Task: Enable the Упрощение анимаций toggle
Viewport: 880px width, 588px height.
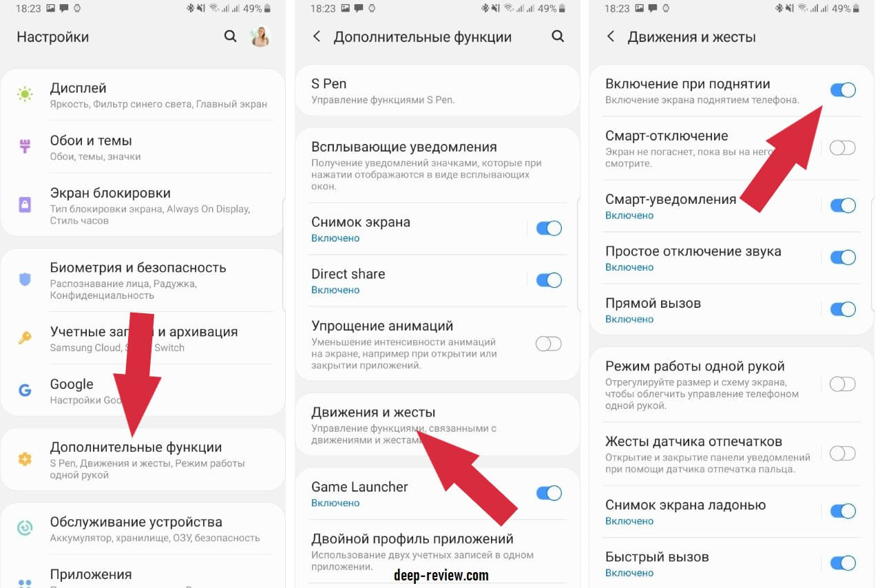Action: [x=549, y=344]
